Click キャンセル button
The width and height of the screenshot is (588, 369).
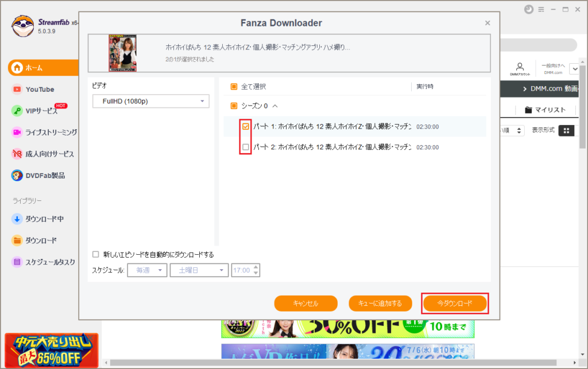305,304
